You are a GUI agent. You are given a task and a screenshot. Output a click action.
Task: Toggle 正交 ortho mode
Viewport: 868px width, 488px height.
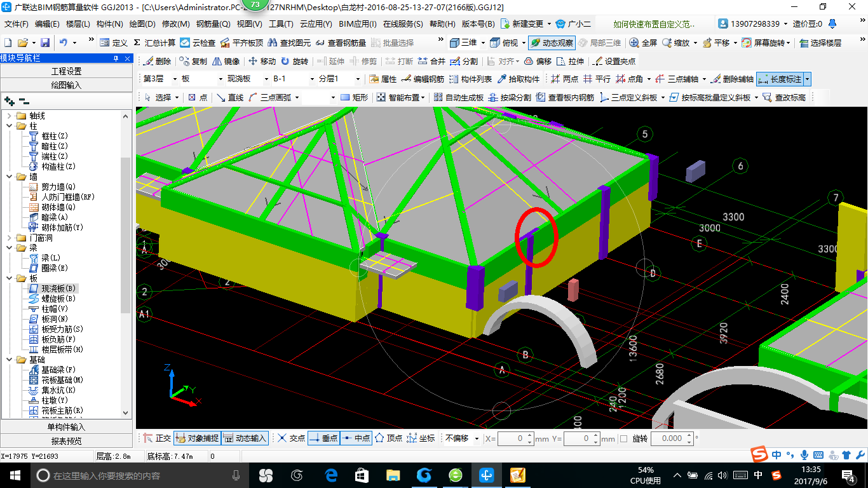(x=157, y=438)
